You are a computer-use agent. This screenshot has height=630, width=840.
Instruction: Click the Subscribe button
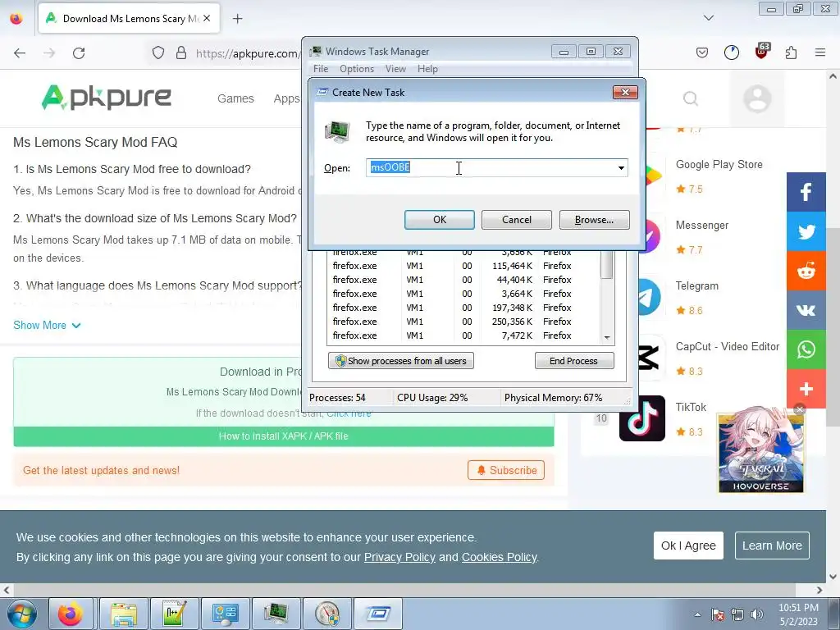click(x=506, y=470)
